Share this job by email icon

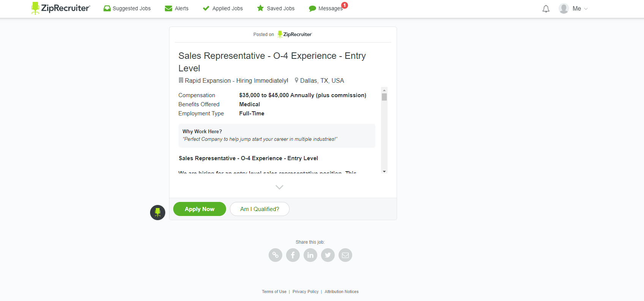pyautogui.click(x=345, y=255)
